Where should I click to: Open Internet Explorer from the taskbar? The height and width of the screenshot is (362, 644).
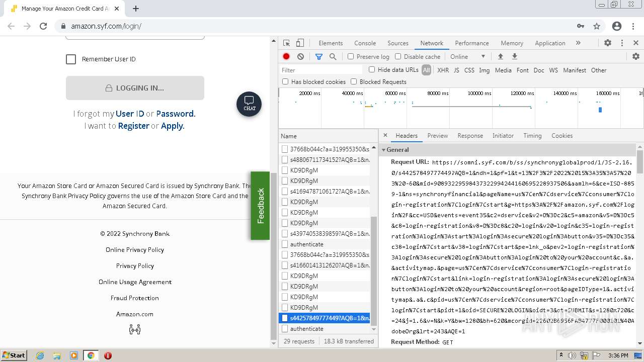pos(40,355)
